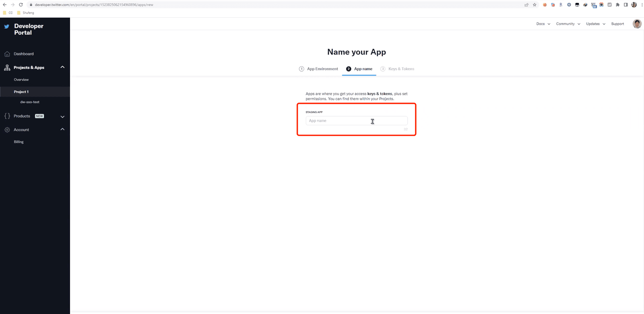Go to the Support link

point(617,24)
